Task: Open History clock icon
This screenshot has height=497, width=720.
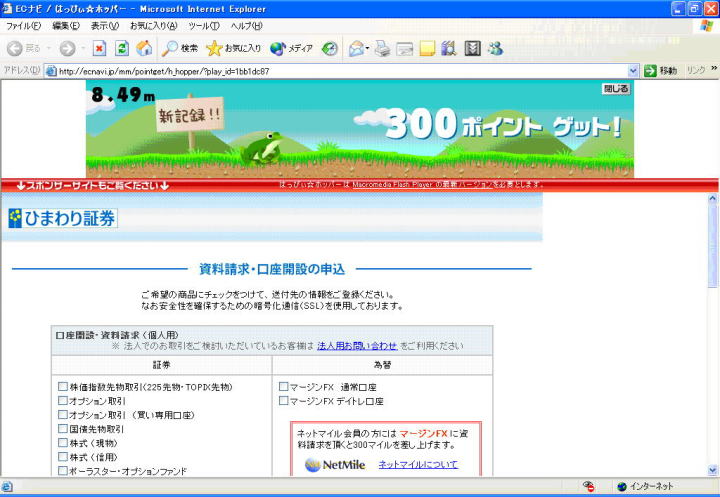Action: coord(330,48)
